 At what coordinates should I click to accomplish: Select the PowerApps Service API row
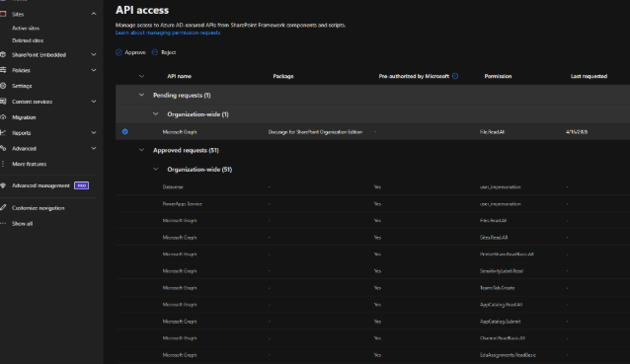[x=372, y=204]
